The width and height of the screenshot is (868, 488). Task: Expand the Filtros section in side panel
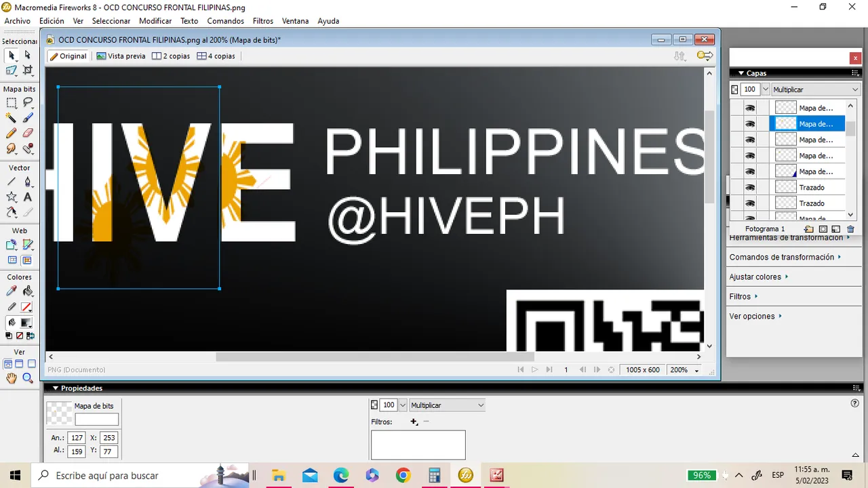pyautogui.click(x=743, y=296)
